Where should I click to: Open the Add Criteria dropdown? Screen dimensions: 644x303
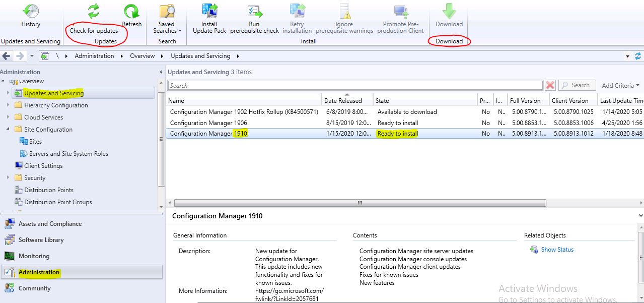(621, 86)
